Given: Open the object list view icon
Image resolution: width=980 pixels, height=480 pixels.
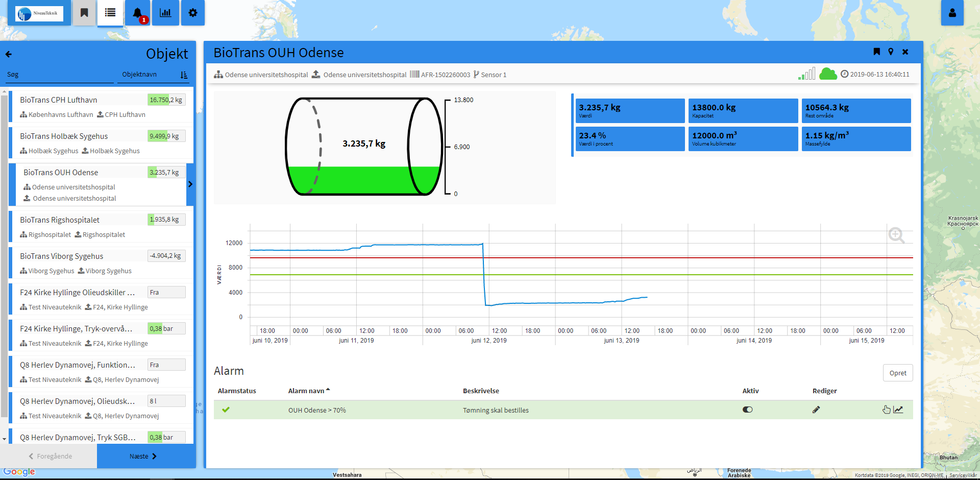Looking at the screenshot, I should (x=110, y=13).
